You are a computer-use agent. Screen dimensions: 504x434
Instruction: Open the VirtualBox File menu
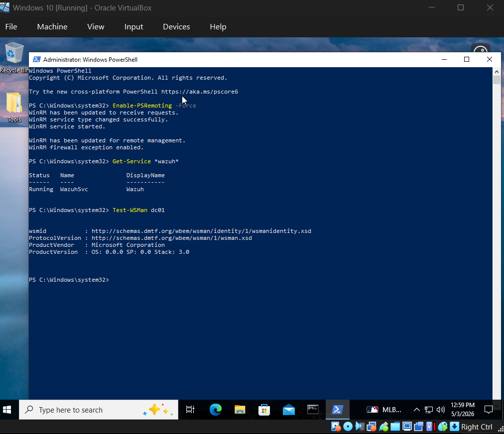[x=11, y=27]
